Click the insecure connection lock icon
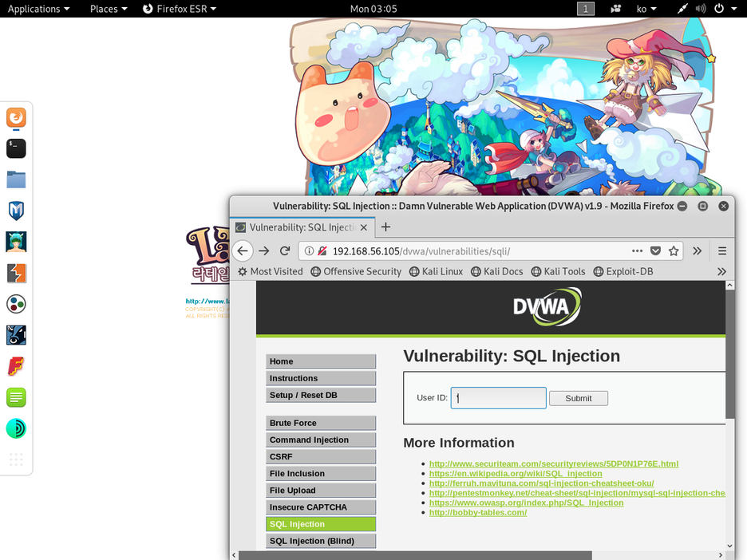 coord(322,251)
